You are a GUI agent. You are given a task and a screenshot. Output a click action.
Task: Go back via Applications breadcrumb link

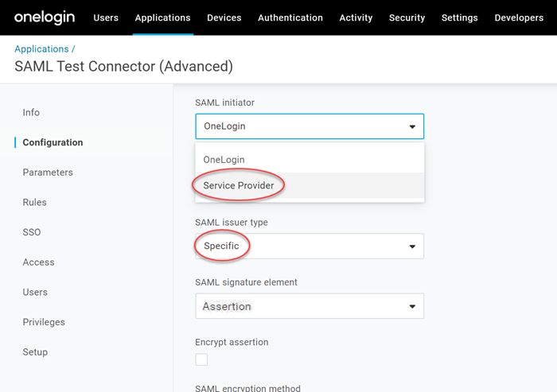[x=41, y=49]
